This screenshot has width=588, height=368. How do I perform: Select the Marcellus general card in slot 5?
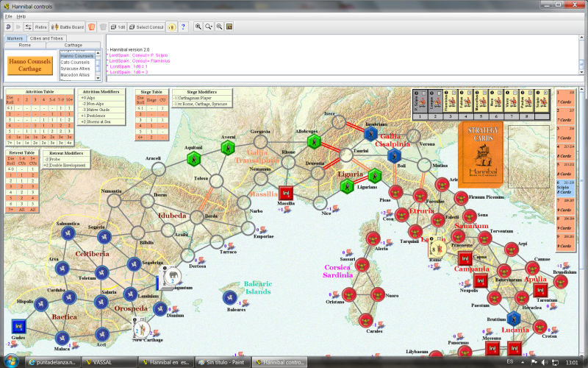coord(481,101)
